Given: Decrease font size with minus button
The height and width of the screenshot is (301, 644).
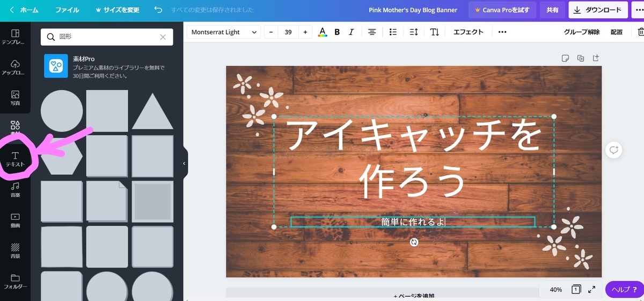Looking at the screenshot, I should [x=271, y=32].
